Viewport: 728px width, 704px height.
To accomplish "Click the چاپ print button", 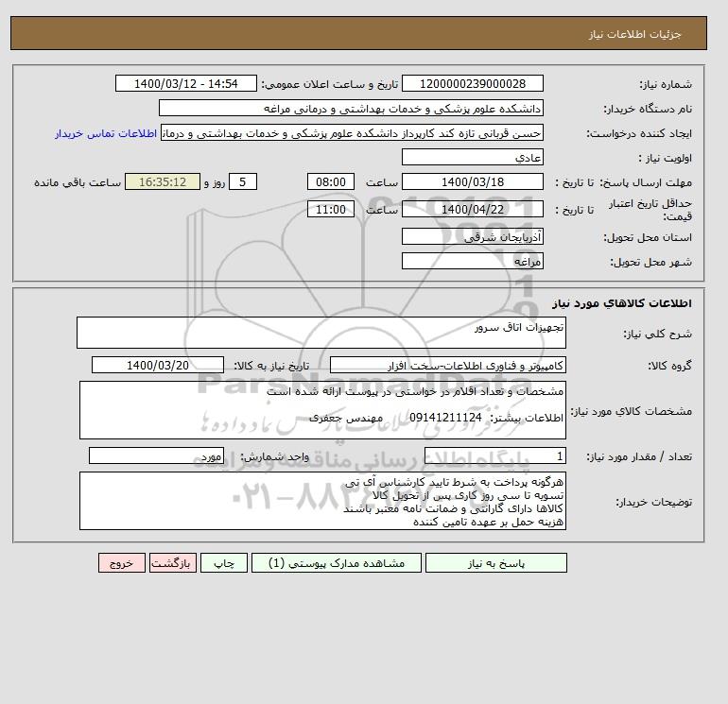I will pyautogui.click(x=224, y=563).
